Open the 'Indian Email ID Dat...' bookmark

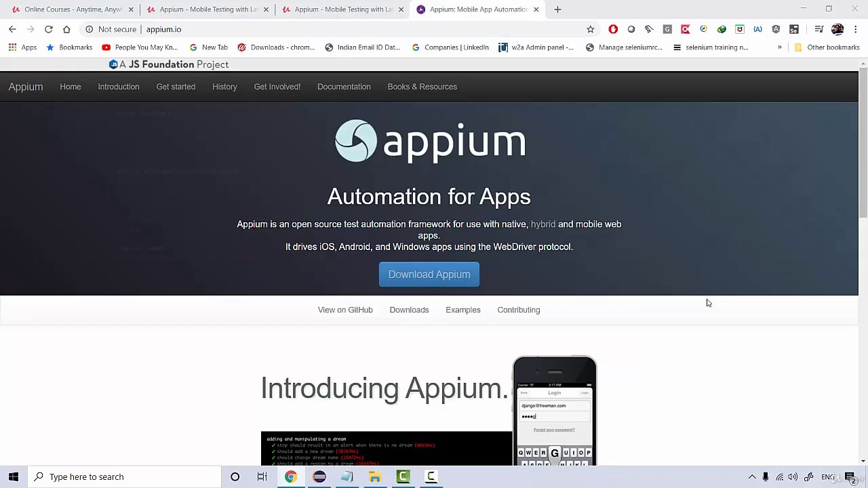tap(363, 47)
